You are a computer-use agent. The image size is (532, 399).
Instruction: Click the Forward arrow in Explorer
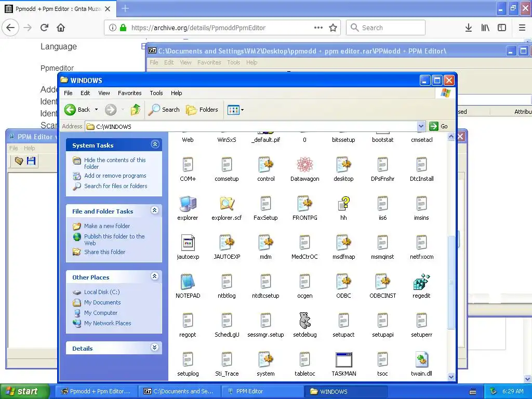(111, 110)
